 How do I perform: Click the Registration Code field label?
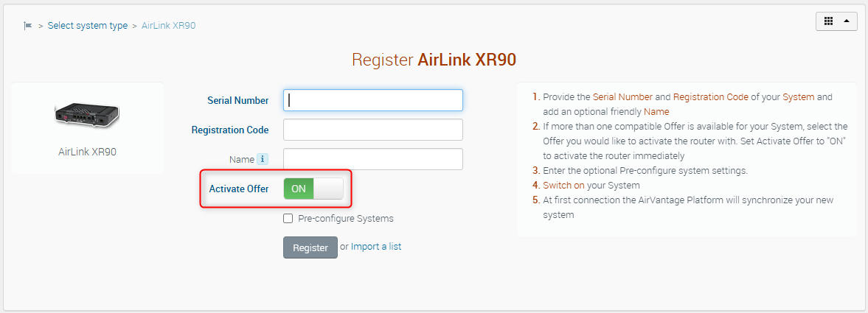click(230, 130)
